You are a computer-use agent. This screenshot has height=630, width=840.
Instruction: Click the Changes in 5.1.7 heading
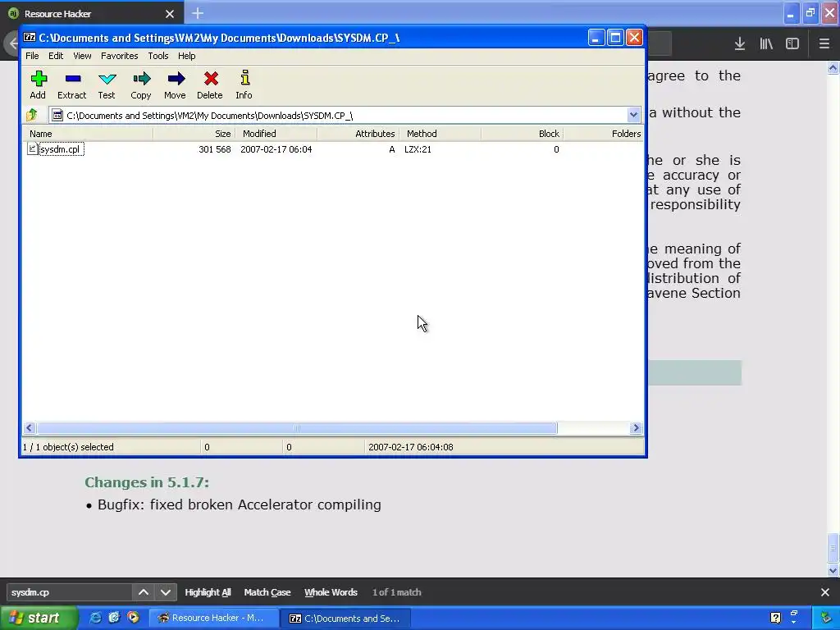tap(147, 482)
